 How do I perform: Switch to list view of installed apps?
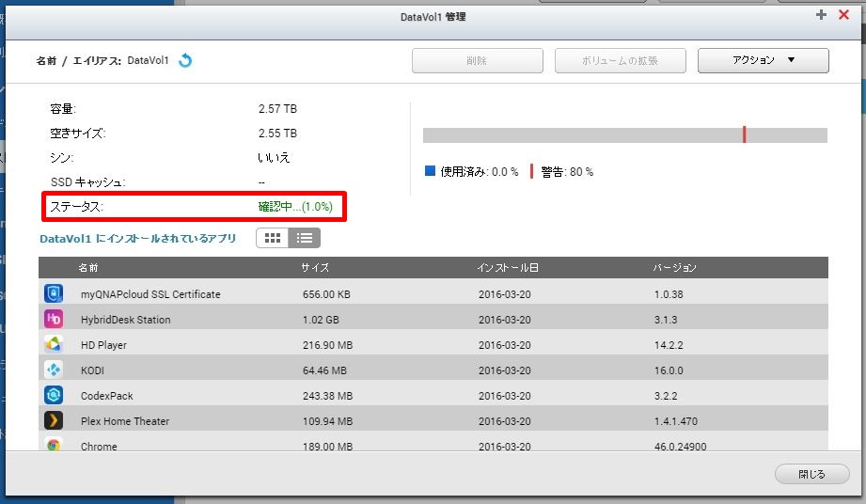(305, 238)
